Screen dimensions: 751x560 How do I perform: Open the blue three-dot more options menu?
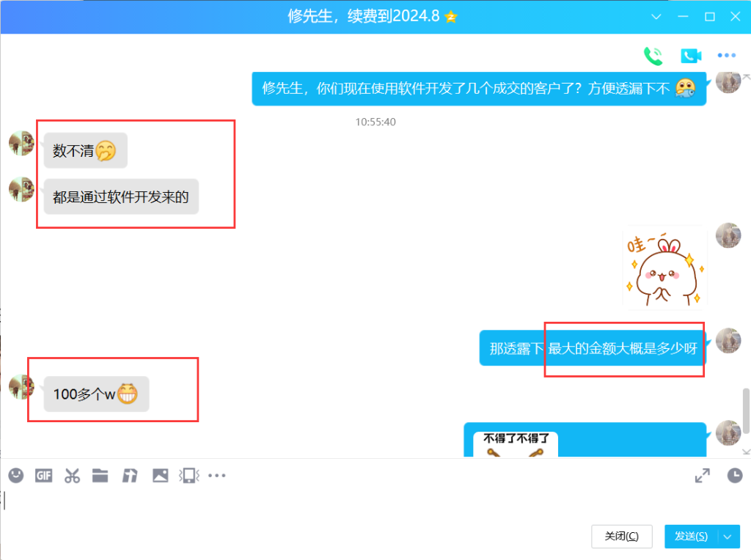point(726,56)
